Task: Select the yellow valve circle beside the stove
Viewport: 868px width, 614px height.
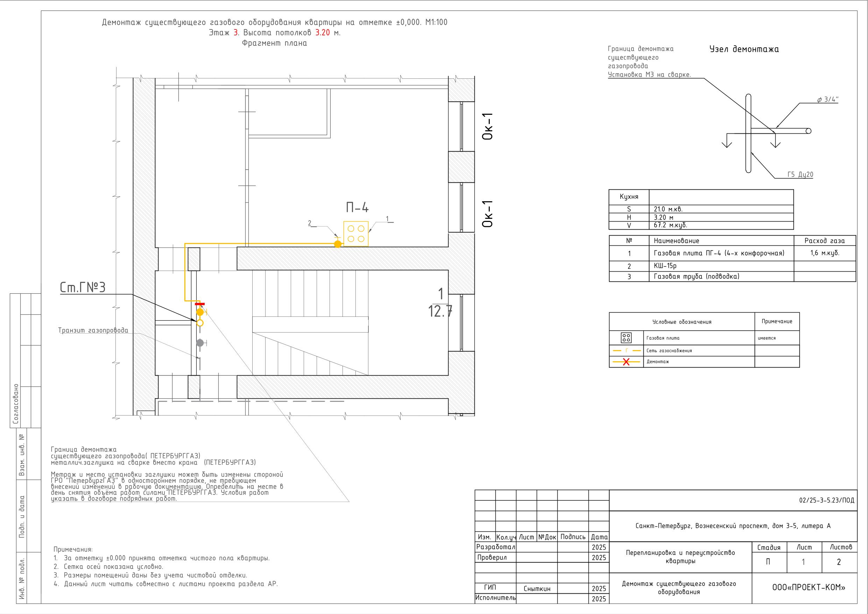Action: click(x=338, y=244)
